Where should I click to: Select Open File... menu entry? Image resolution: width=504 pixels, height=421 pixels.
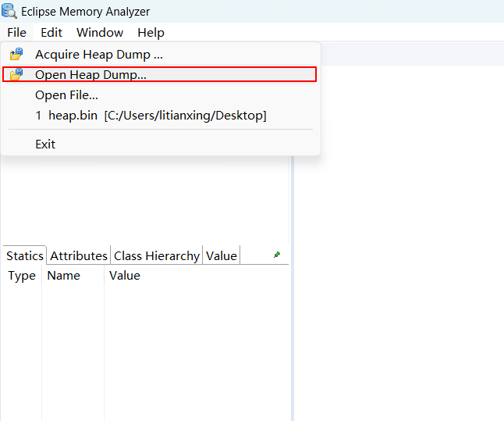[160, 95]
